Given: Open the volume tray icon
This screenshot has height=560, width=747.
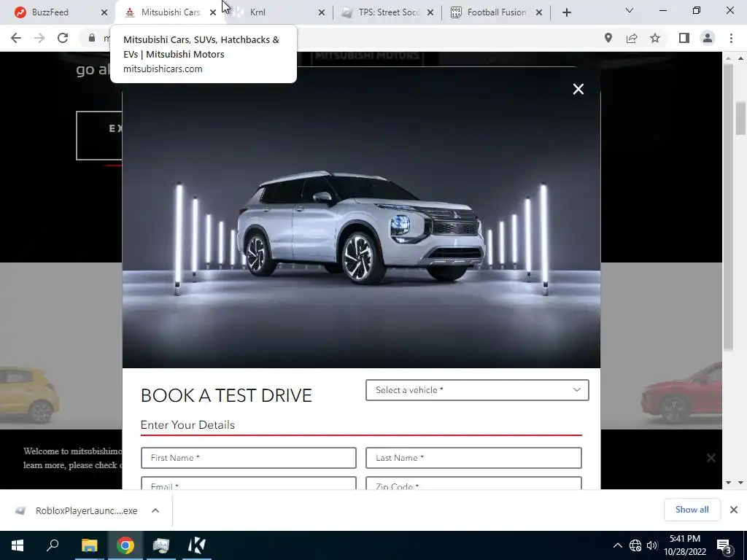Looking at the screenshot, I should coord(652,545).
